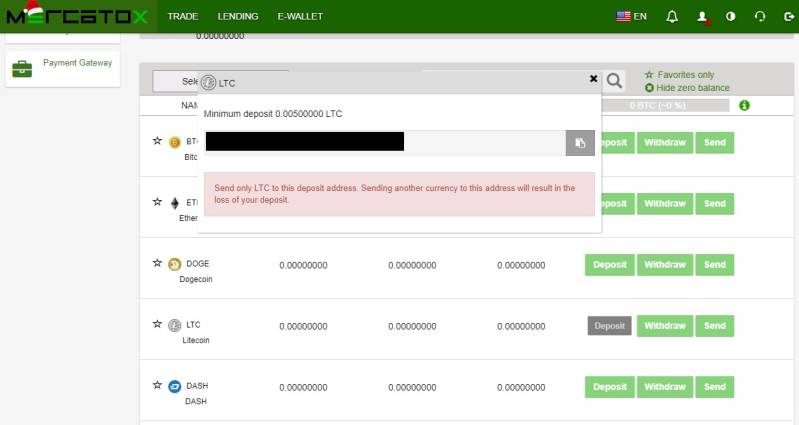
Task: Open the support headset icon
Action: point(760,17)
